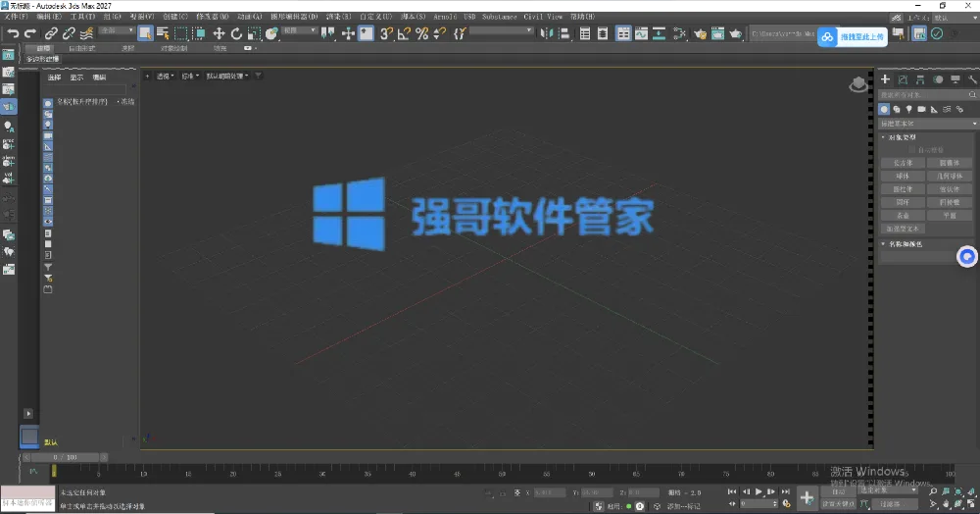Click Go to End playback button

pos(786,491)
